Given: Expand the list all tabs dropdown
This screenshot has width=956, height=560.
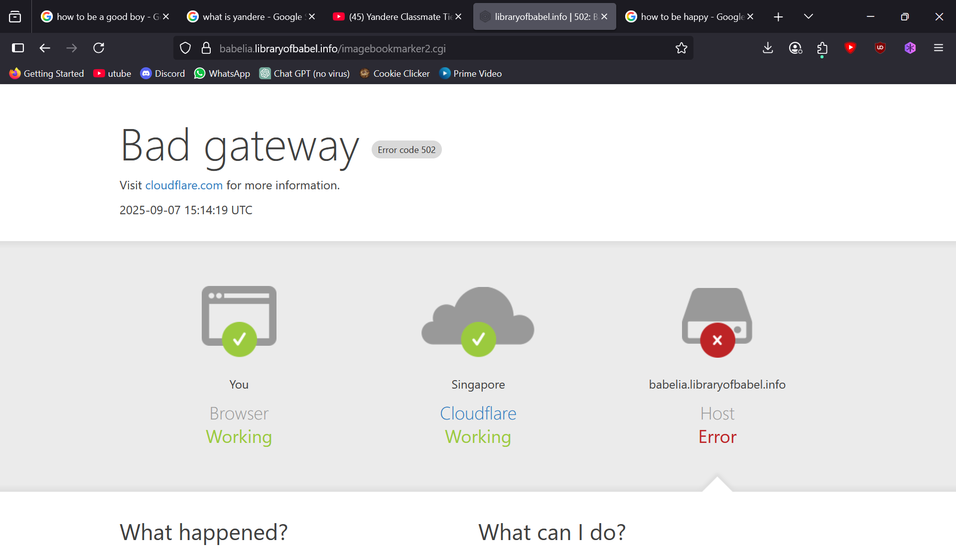Looking at the screenshot, I should tap(809, 17).
